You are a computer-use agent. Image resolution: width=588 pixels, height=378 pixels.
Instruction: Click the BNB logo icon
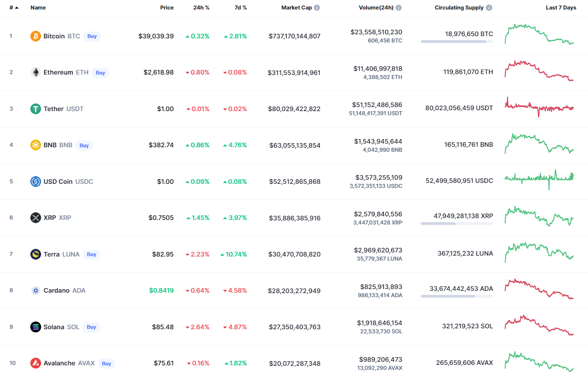pyautogui.click(x=36, y=145)
